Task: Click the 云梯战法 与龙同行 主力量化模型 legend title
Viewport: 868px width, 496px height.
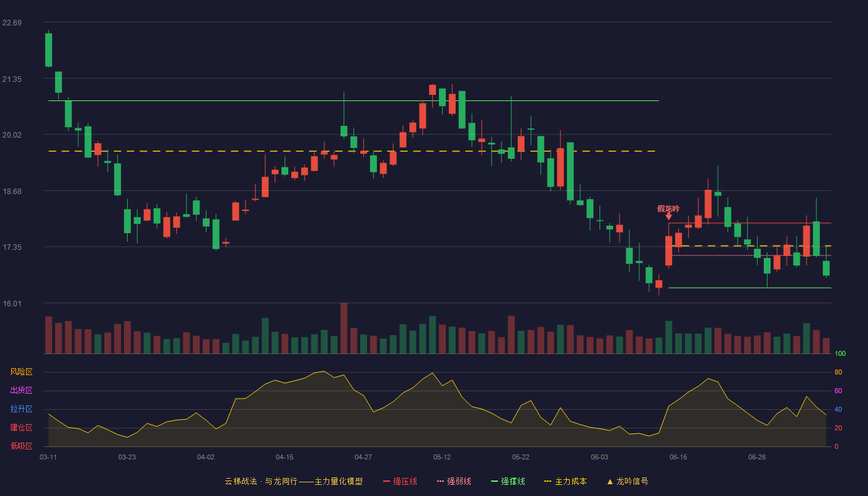Action: pos(293,481)
